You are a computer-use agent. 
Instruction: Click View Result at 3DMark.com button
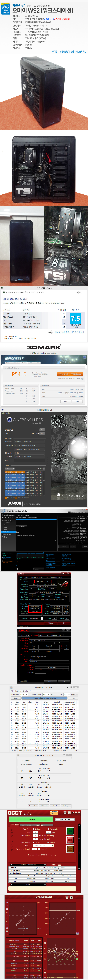click(x=70, y=374)
